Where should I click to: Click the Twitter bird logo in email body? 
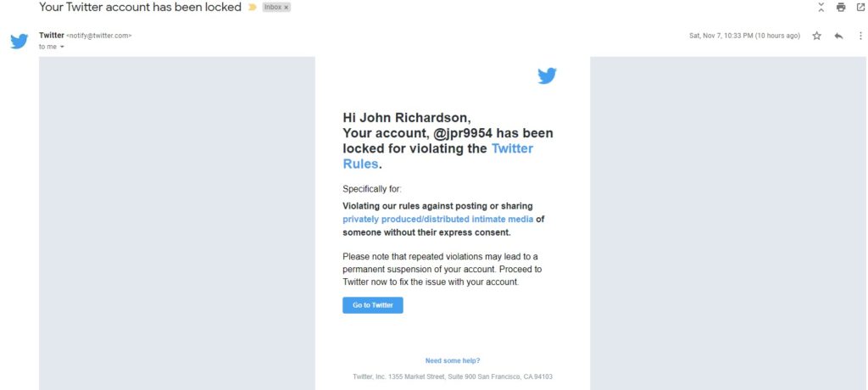click(547, 76)
